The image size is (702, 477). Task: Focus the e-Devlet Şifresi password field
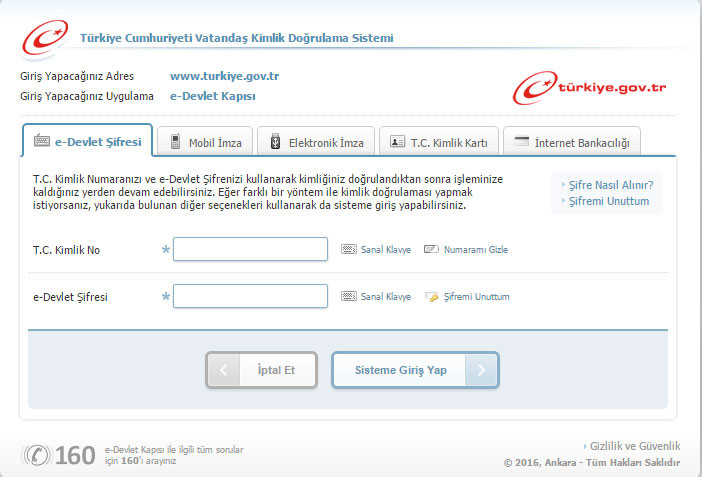coord(250,297)
